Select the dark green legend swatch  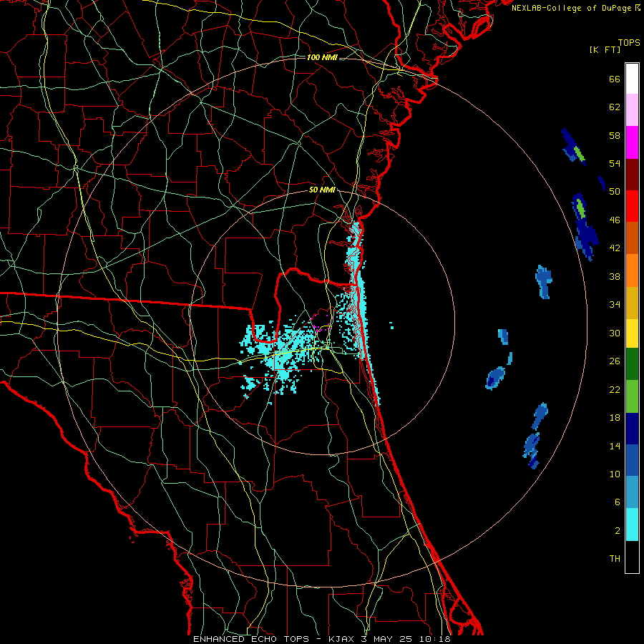coord(632,364)
